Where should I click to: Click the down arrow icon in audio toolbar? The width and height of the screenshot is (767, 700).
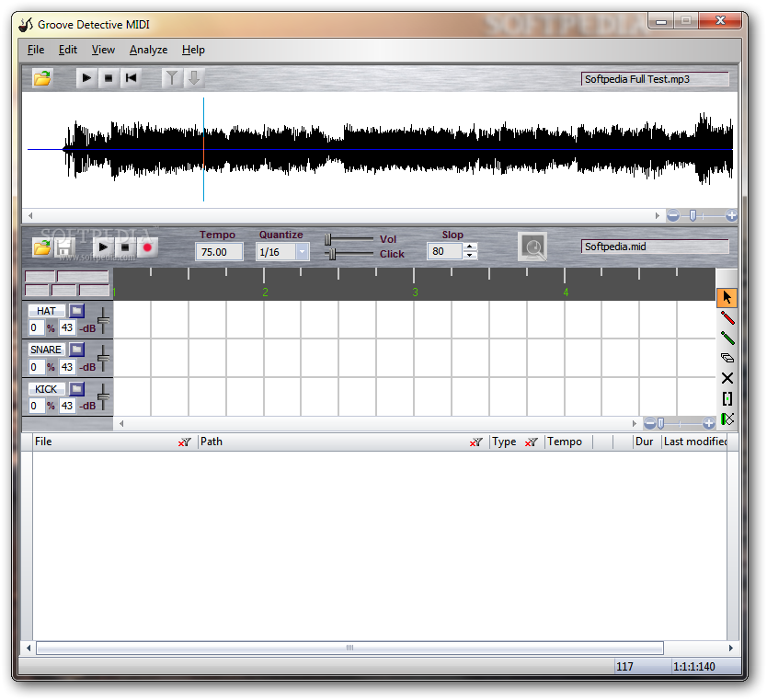click(194, 78)
